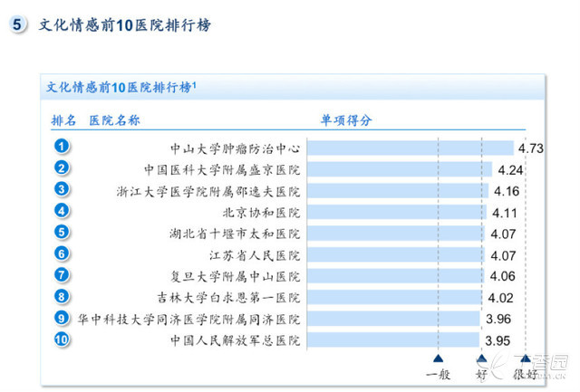Select hospital name 复旦大学附属中山医院

coord(236,276)
